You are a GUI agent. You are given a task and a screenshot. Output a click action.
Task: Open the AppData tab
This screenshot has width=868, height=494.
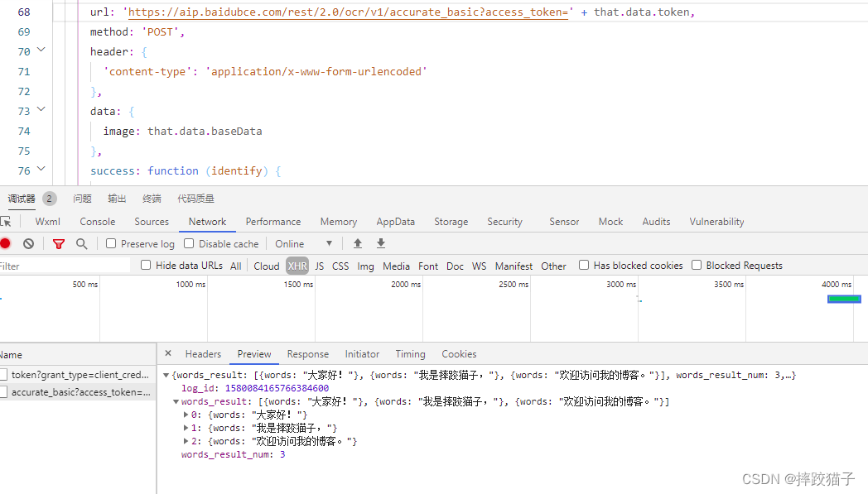[395, 222]
